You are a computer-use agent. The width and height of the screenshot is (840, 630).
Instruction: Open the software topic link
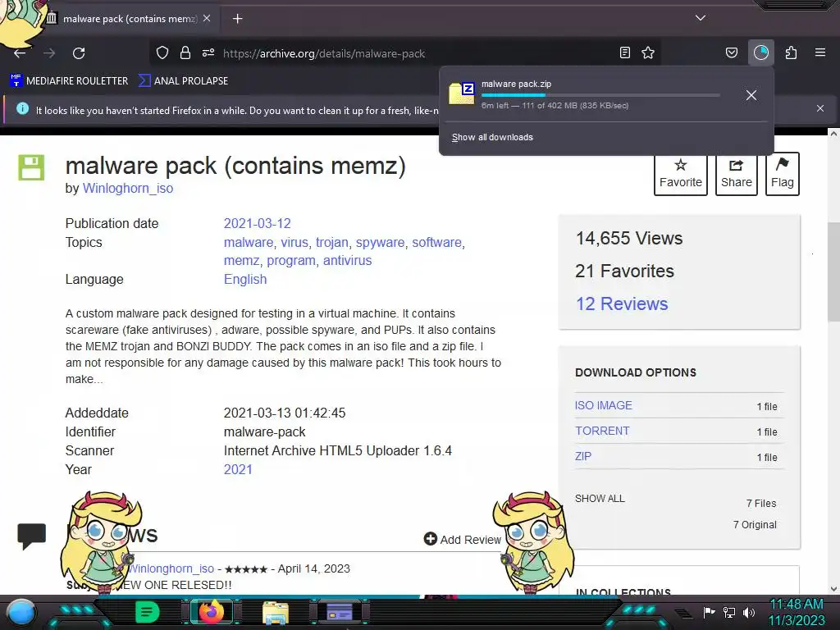[436, 242]
